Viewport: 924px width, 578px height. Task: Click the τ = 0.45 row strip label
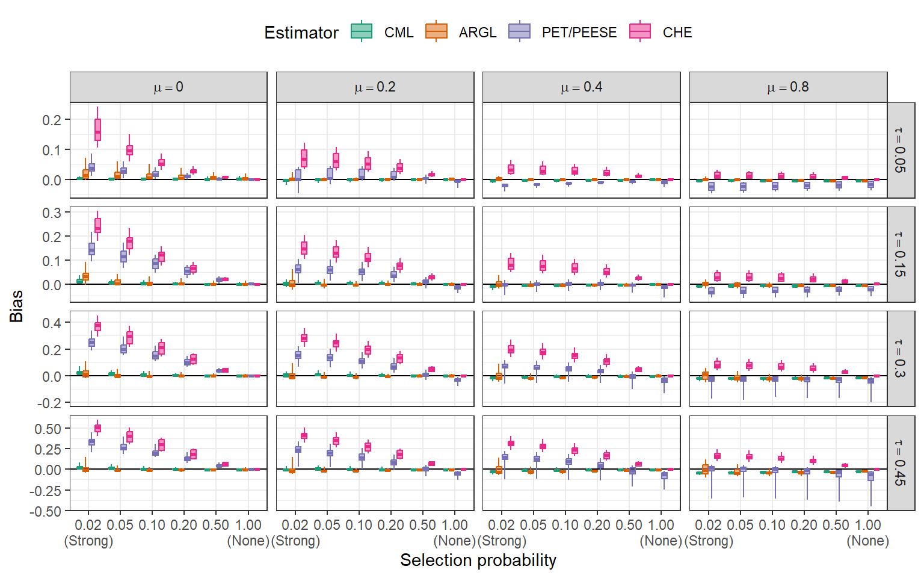(x=901, y=463)
